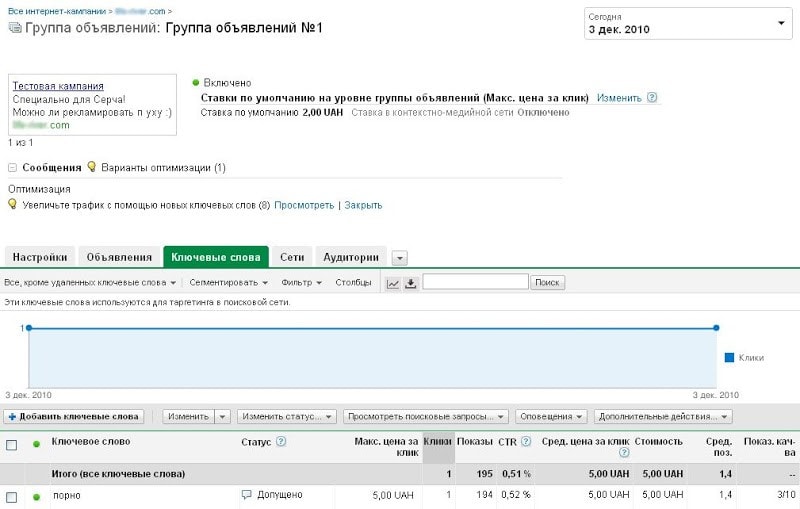Click the lightbulb icon near Варианты оптимизации

pyautogui.click(x=91, y=167)
